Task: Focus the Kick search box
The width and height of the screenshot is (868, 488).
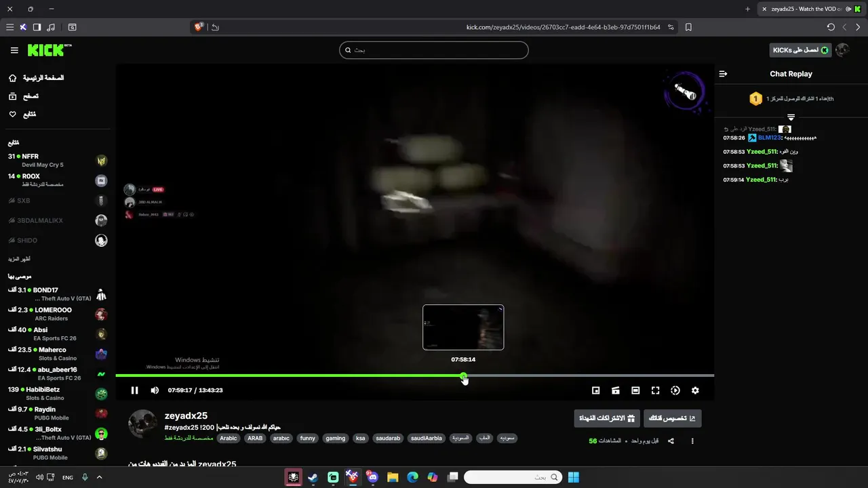Action: tap(434, 50)
